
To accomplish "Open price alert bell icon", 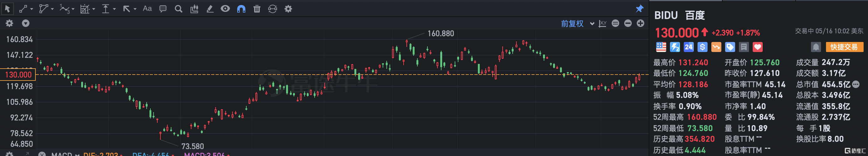I will (816, 47).
